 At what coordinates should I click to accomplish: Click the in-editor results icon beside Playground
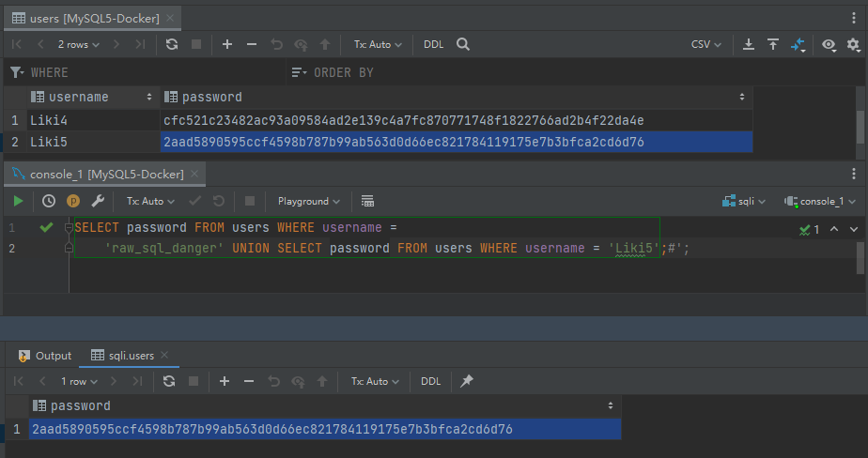tap(367, 201)
